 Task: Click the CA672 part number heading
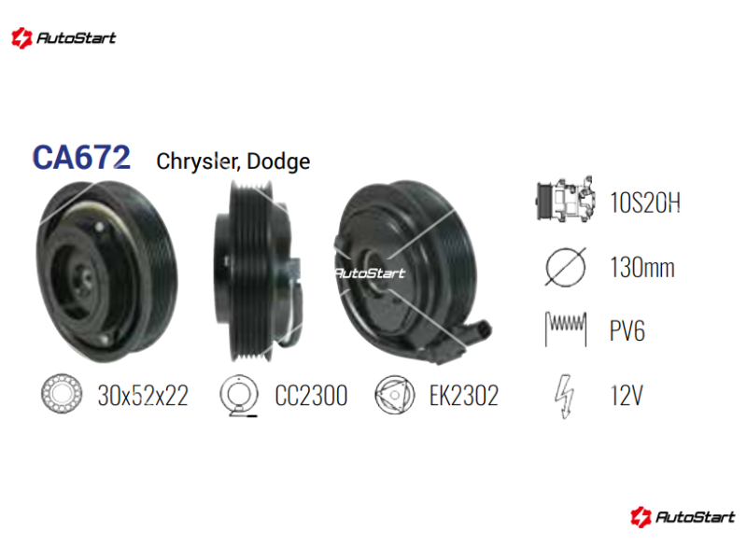coord(81,158)
